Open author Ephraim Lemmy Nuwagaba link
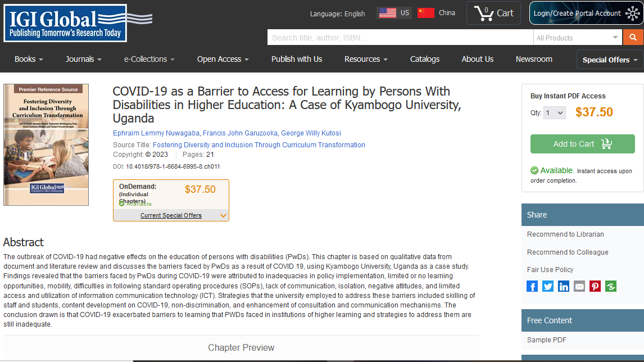 (155, 133)
